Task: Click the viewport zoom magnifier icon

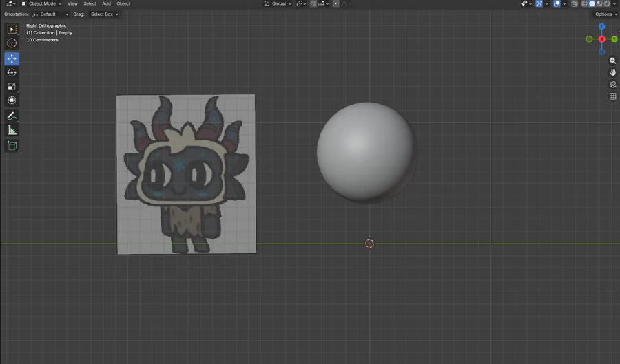Action: pos(612,61)
